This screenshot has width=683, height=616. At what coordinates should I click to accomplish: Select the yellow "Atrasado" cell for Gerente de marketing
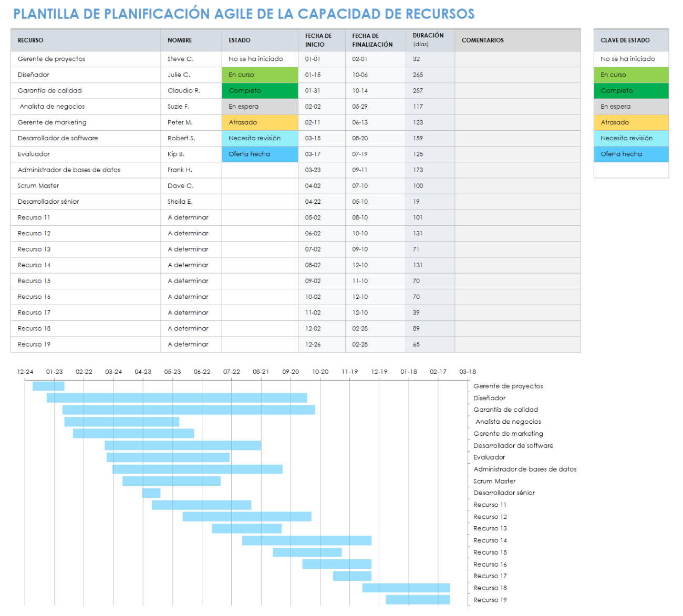(x=259, y=122)
